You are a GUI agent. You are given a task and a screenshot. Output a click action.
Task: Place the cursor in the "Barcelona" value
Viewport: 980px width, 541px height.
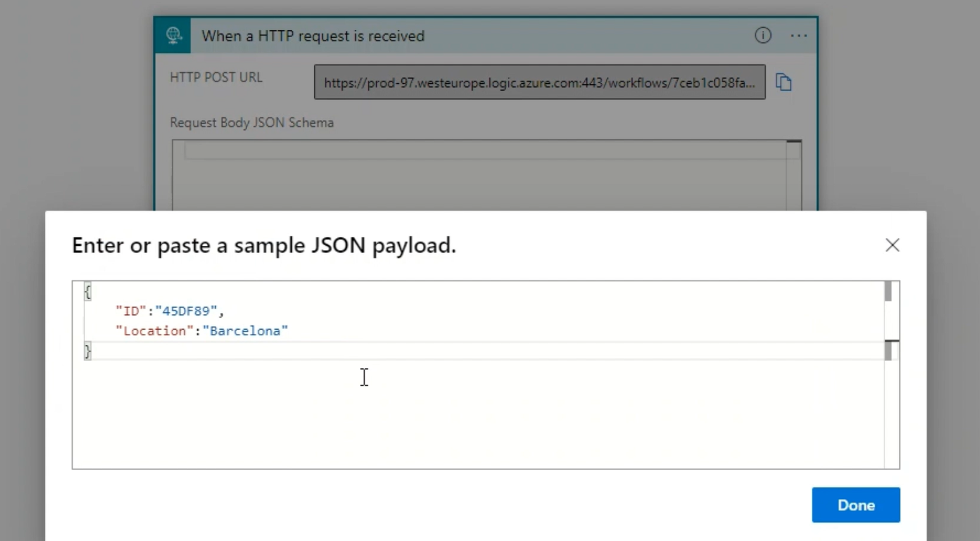coord(245,331)
